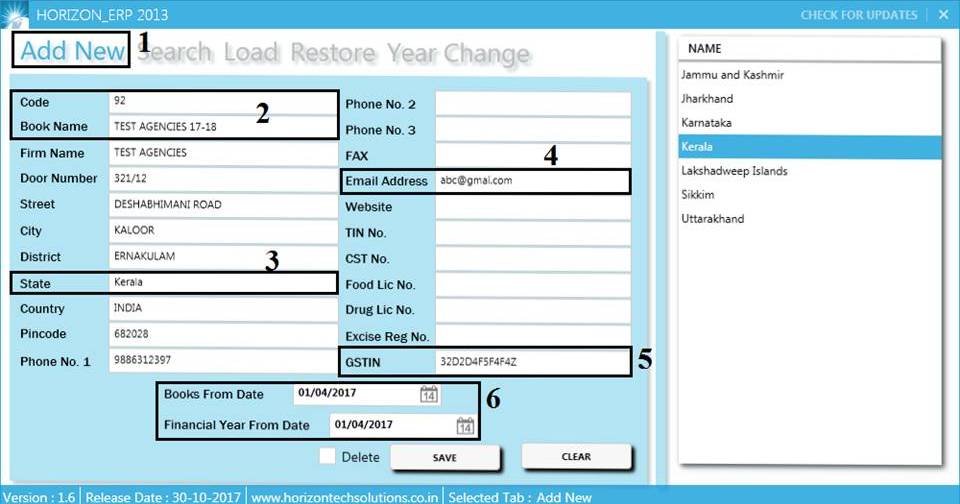Tick the Delete checkbox

(327, 456)
